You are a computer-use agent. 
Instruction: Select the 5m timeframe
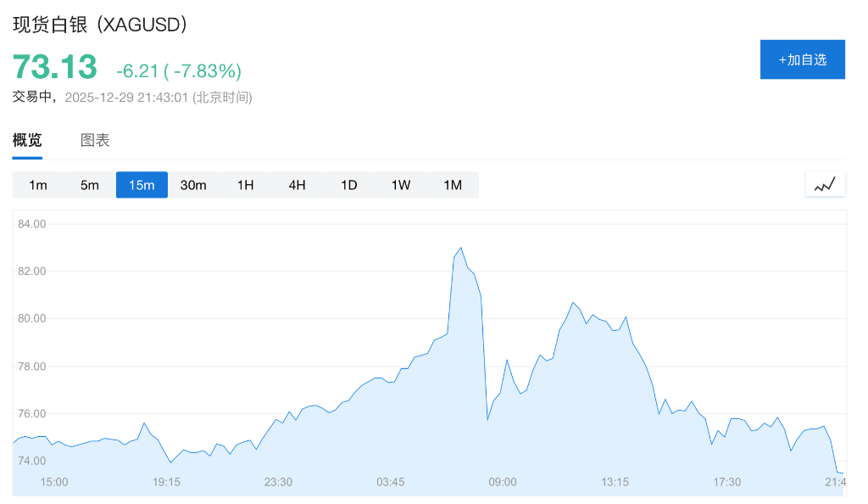pos(90,185)
